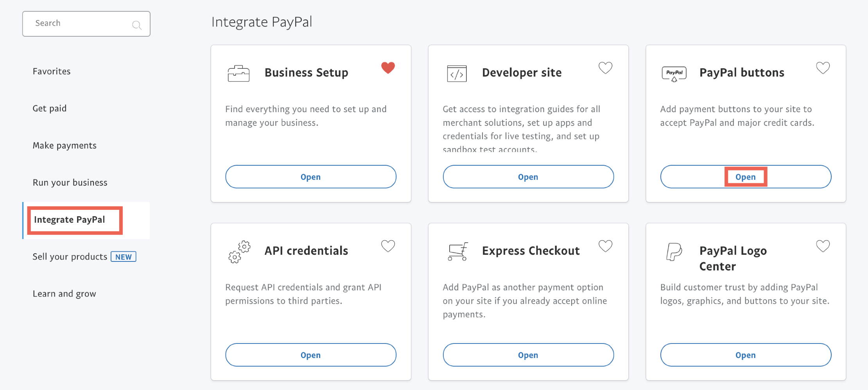Screen dimensions: 868x390
Task: Click the Developer site card title
Action: [x=522, y=73]
